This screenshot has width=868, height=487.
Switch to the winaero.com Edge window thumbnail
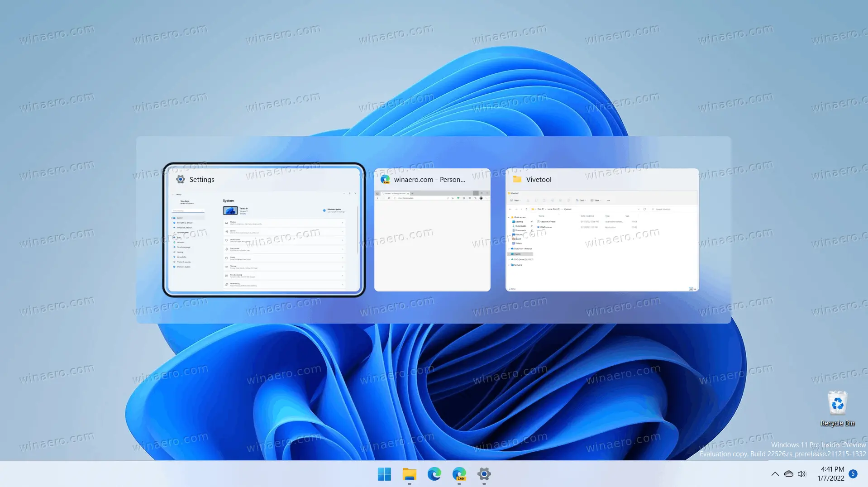(x=432, y=230)
